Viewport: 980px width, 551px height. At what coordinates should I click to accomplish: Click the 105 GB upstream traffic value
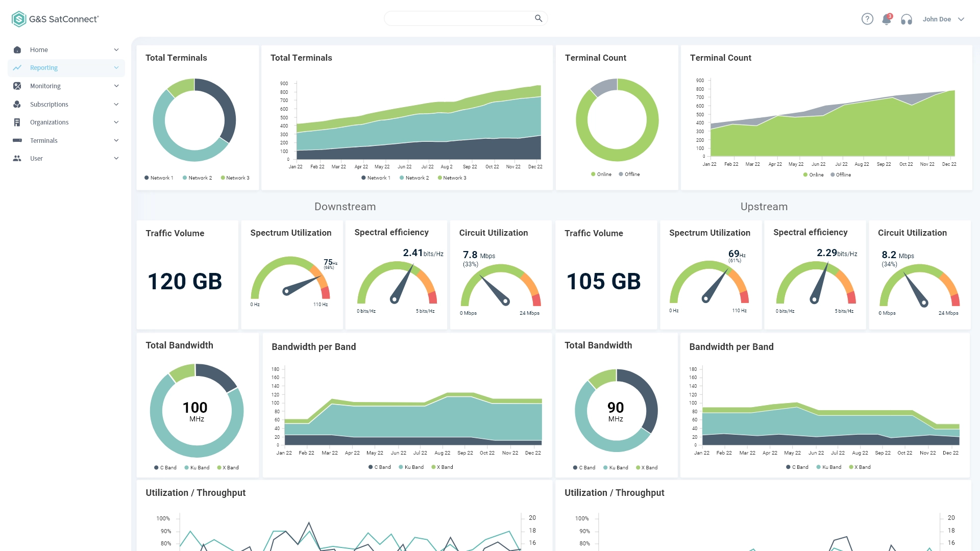tap(603, 282)
